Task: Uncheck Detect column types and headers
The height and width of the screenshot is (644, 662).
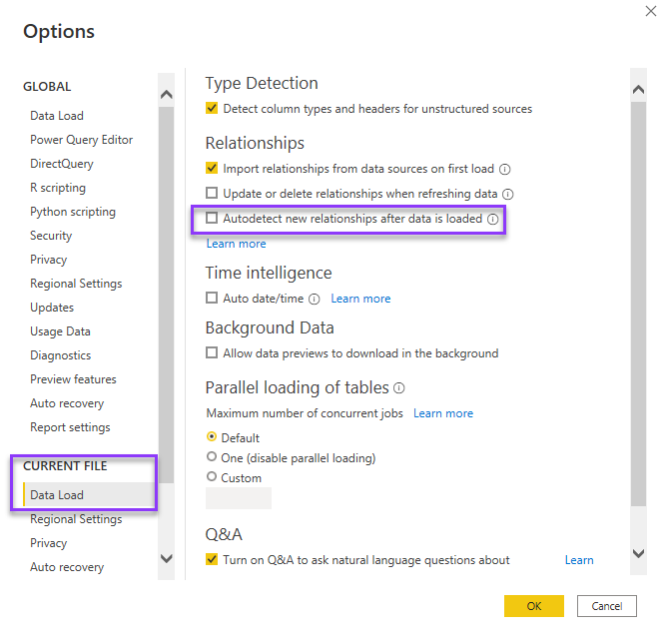Action: 212,109
